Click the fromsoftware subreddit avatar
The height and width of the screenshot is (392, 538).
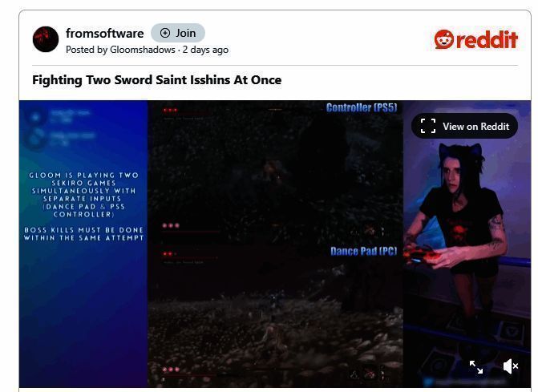pos(46,39)
